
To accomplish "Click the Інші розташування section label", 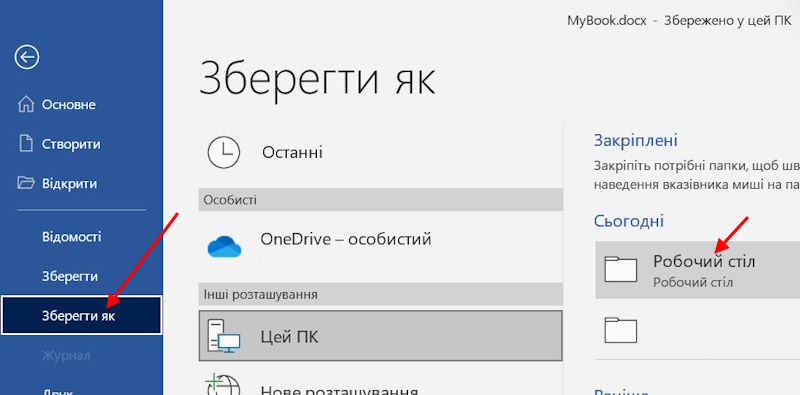I will (x=260, y=294).
